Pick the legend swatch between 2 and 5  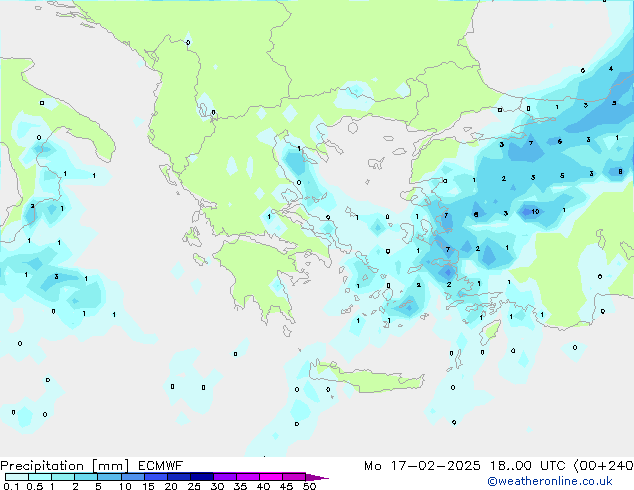coord(86,477)
